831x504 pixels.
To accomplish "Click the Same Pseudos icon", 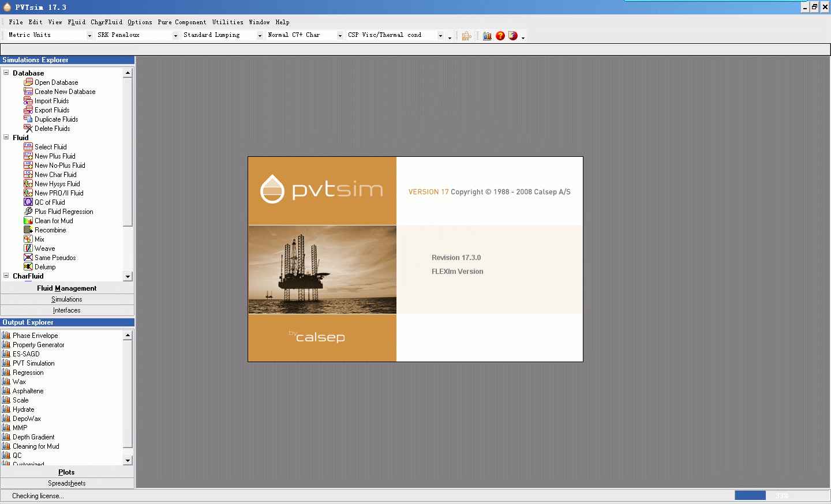I will click(28, 258).
